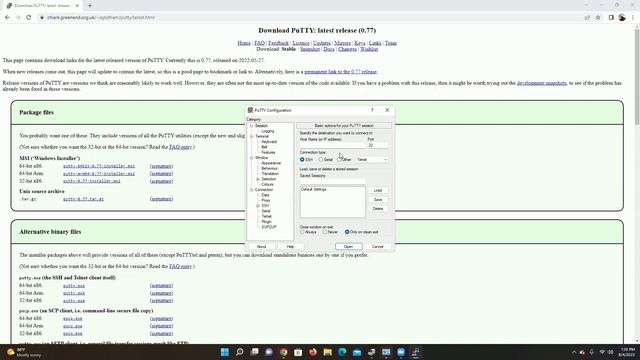
Task: Download 64-bit x86 MSI installer link
Action: click(99, 166)
